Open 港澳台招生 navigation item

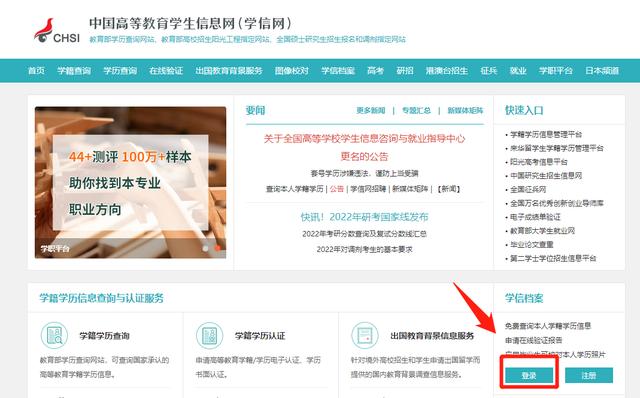[447, 71]
